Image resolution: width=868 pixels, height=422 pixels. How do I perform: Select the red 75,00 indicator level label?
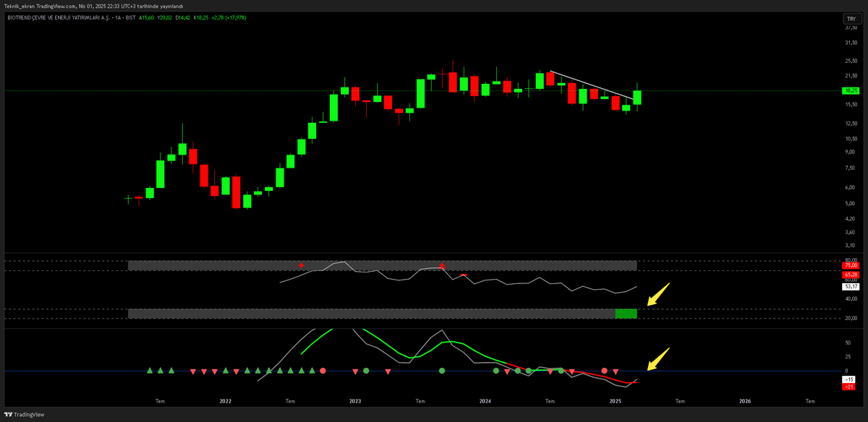pos(851,266)
